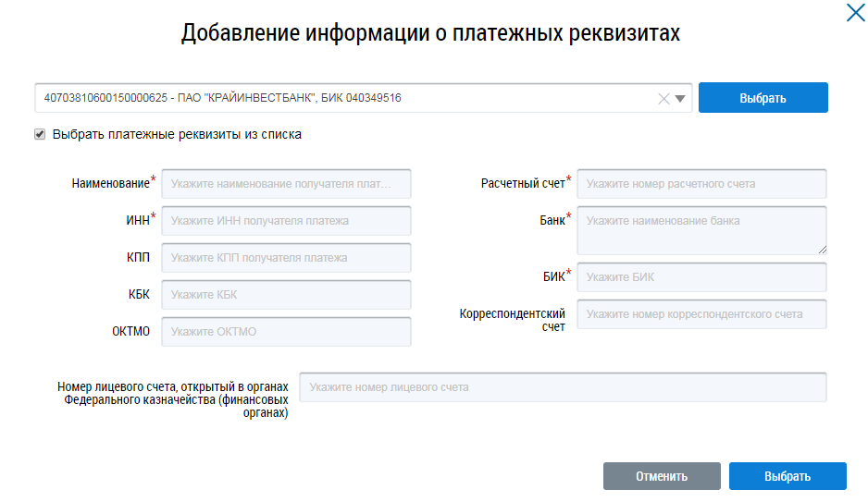This screenshot has height=502, width=868.
Task: Open the account selection combo box
Action: [x=342, y=98]
